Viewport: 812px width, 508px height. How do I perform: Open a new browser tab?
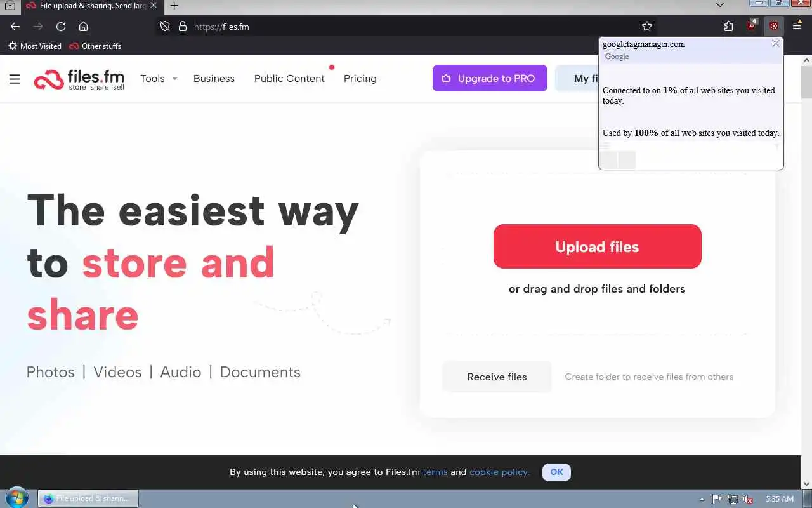click(174, 6)
